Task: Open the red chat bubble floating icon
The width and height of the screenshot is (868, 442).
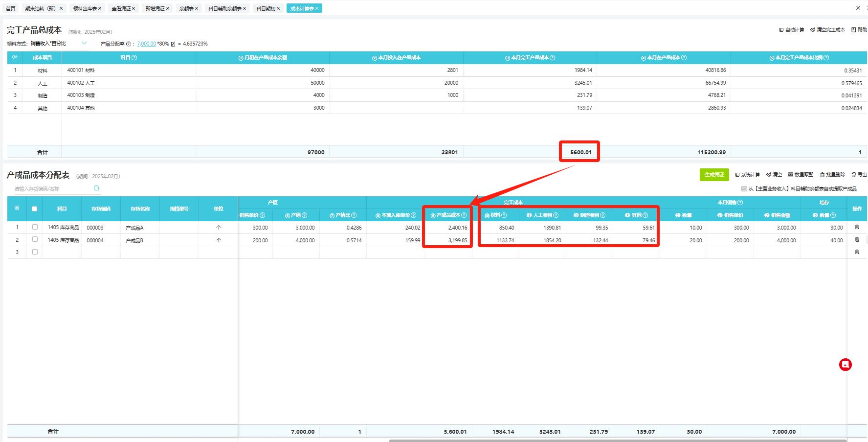Action: click(845, 365)
